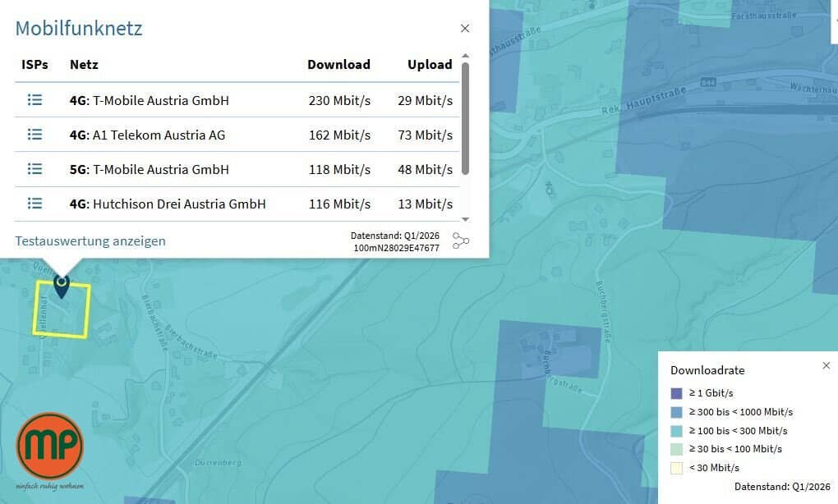The width and height of the screenshot is (838, 504).
Task: Click the < 30 Mbit/s swatch
Action: tap(677, 468)
